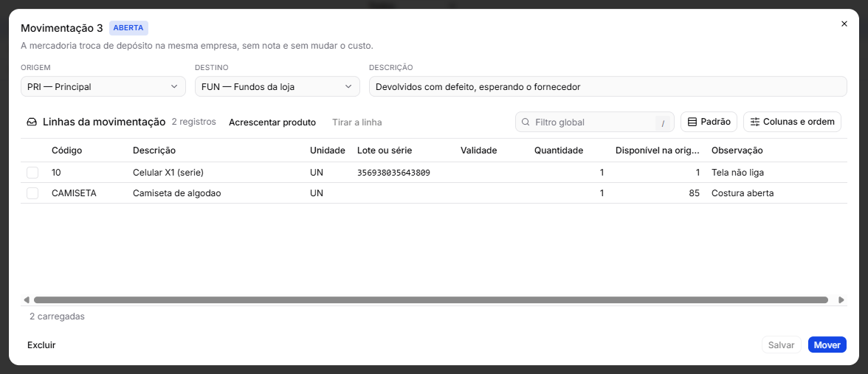The width and height of the screenshot is (868, 374).
Task: Click the Mover button
Action: coord(827,344)
